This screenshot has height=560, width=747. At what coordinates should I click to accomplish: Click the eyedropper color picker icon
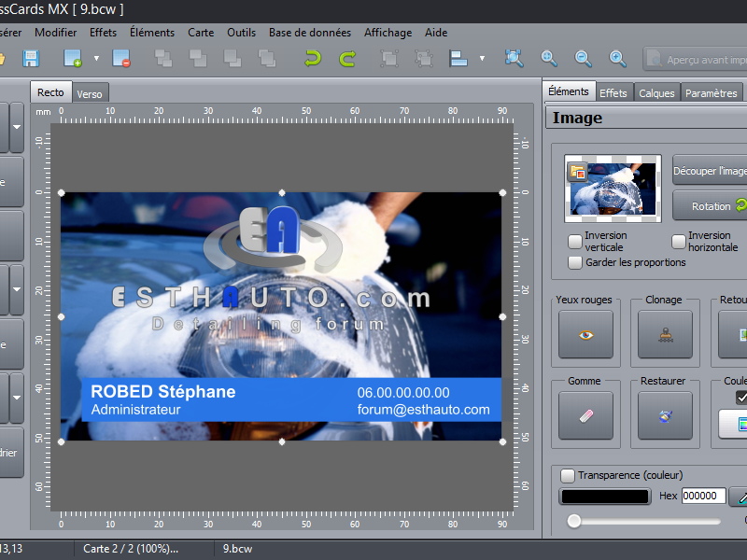pos(740,497)
